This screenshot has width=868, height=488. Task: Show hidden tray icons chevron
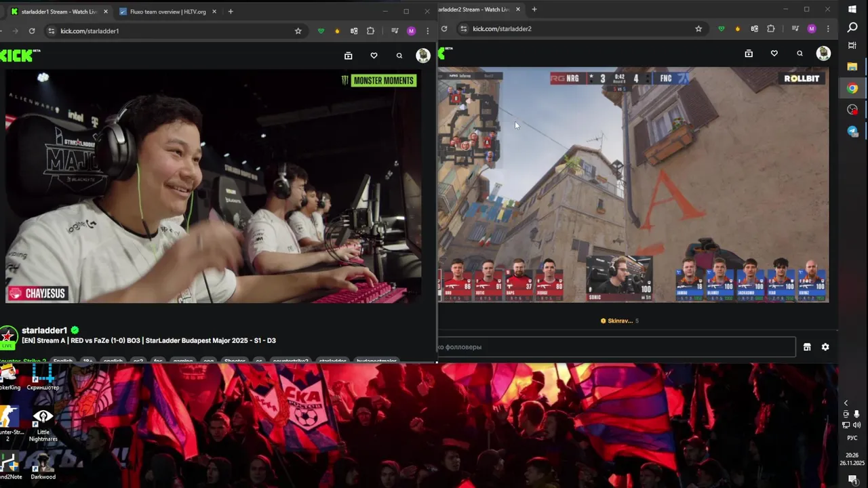click(x=846, y=403)
